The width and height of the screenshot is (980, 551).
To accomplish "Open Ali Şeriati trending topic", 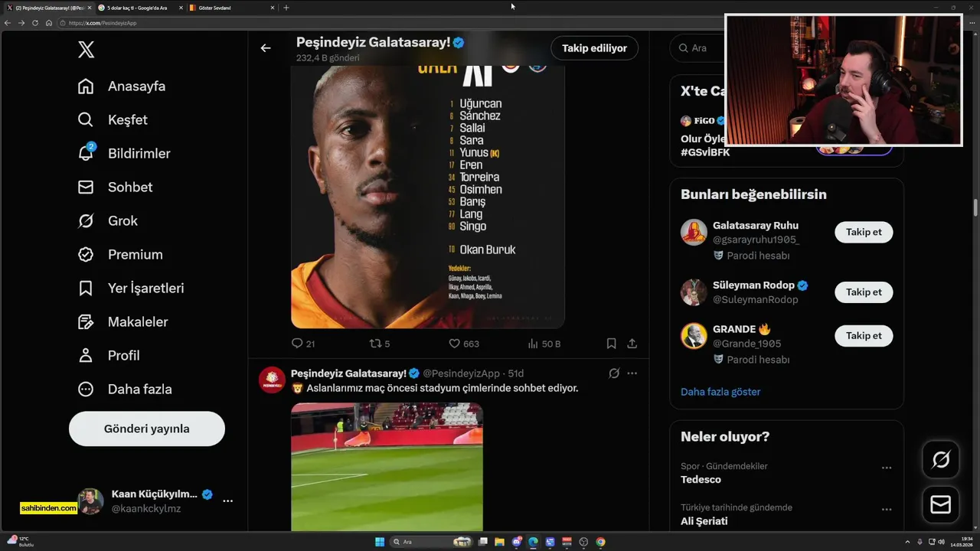I will pyautogui.click(x=704, y=521).
